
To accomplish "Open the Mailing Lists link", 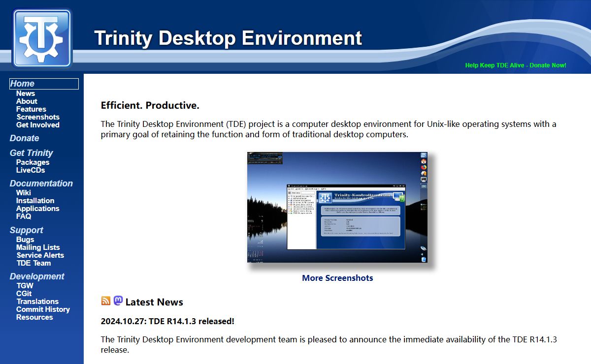I will coord(38,247).
